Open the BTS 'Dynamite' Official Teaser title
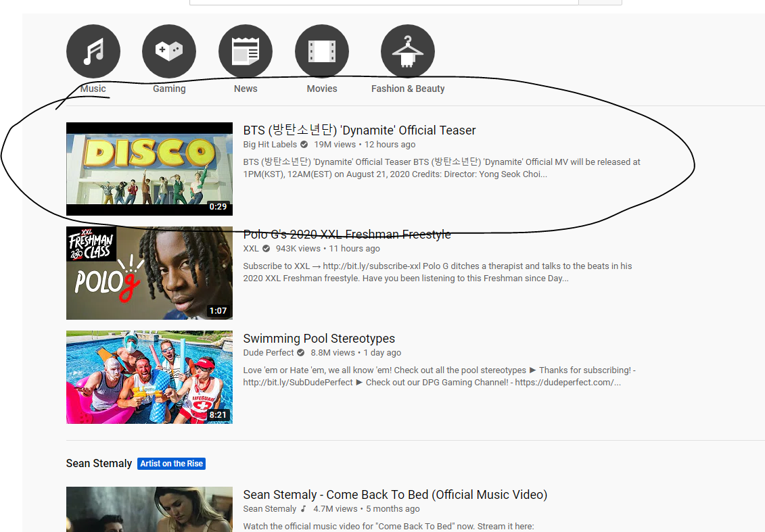This screenshot has height=532, width=765. point(359,130)
